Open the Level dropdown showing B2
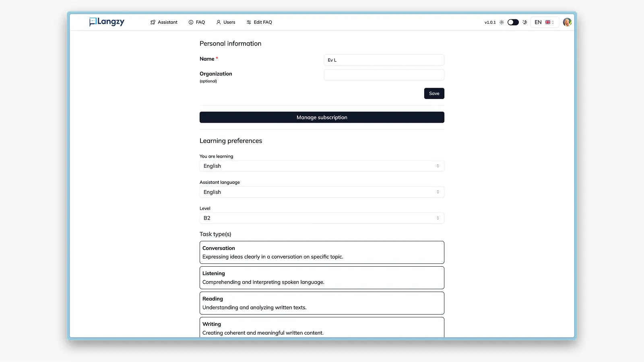The width and height of the screenshot is (644, 362). click(322, 218)
